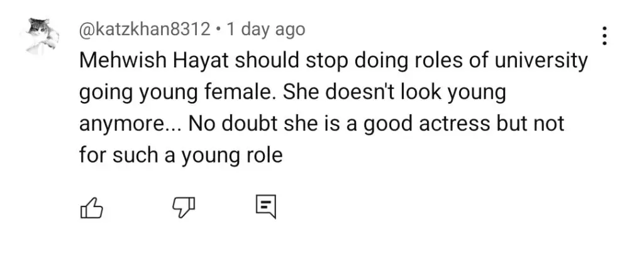644x262 pixels.
Task: Toggle like on katzkhan8312's comment
Action: pyautogui.click(x=90, y=207)
